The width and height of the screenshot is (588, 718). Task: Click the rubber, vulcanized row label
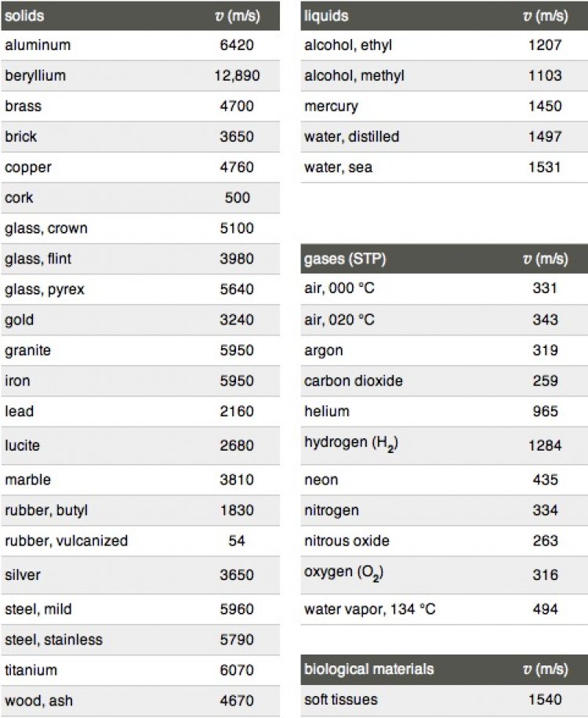point(66,541)
